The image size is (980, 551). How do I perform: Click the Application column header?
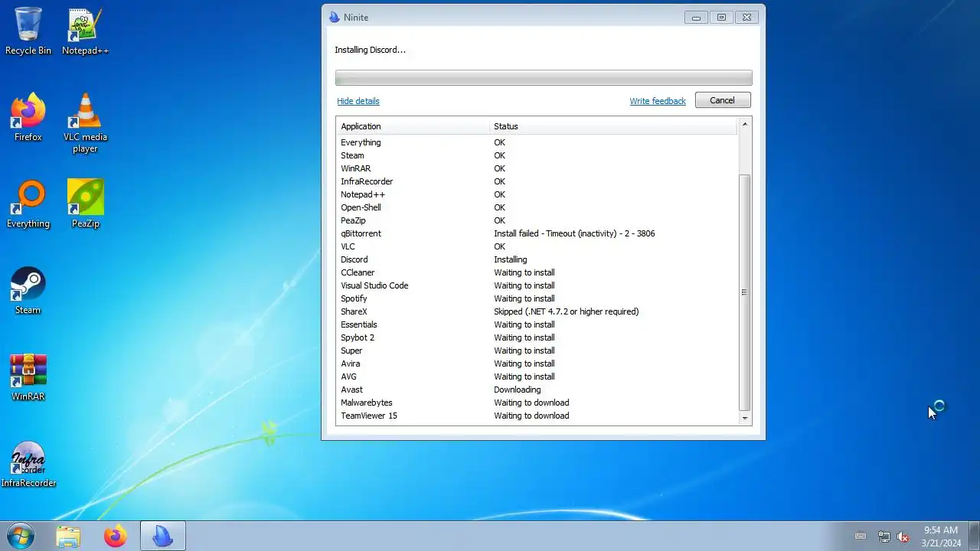pyautogui.click(x=413, y=126)
